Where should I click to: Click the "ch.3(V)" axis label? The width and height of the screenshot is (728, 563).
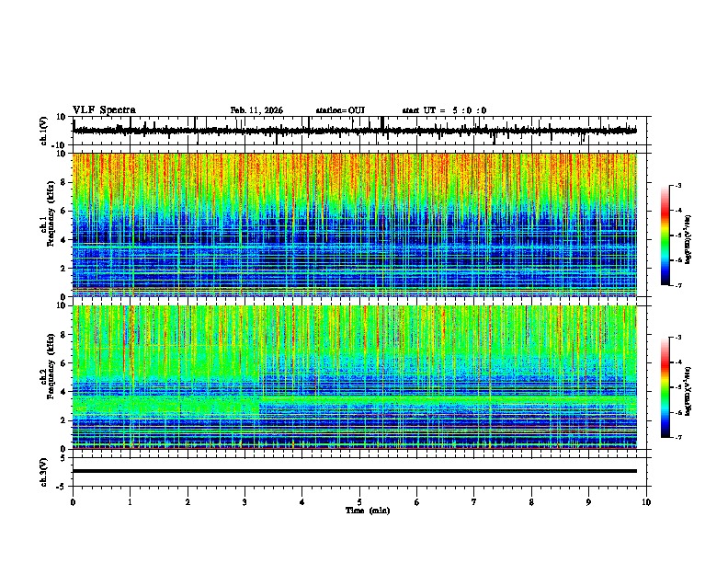pos(44,473)
